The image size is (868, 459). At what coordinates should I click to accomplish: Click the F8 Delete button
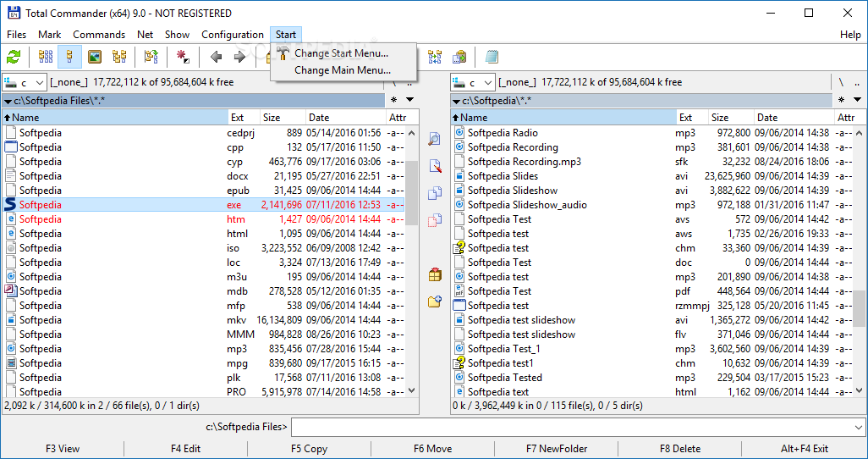click(680, 449)
